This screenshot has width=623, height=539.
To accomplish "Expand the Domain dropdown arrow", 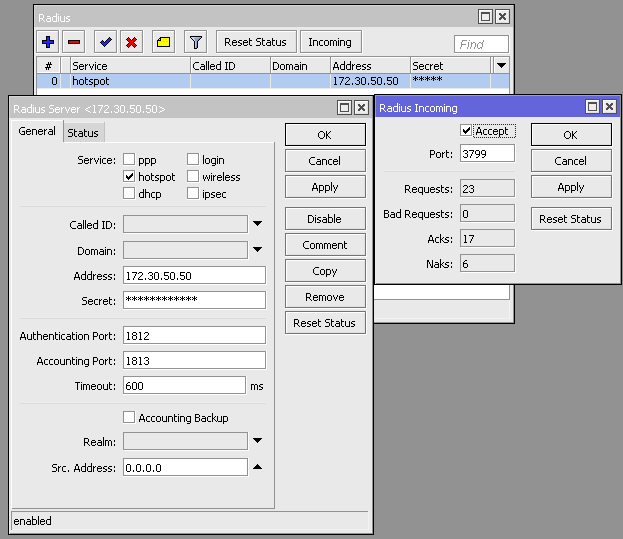I will tap(257, 250).
